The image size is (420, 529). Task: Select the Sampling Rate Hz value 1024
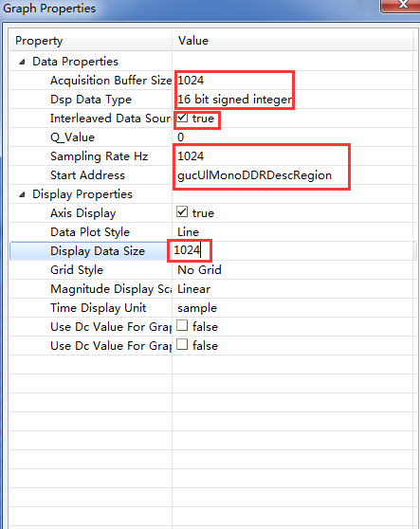(x=191, y=156)
